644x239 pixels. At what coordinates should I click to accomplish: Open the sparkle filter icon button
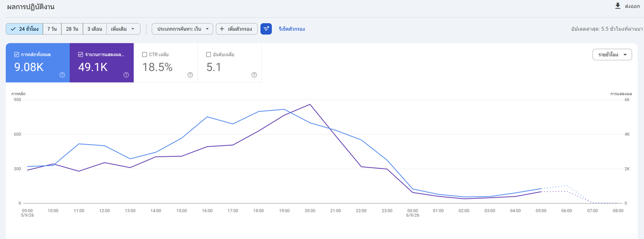[266, 29]
